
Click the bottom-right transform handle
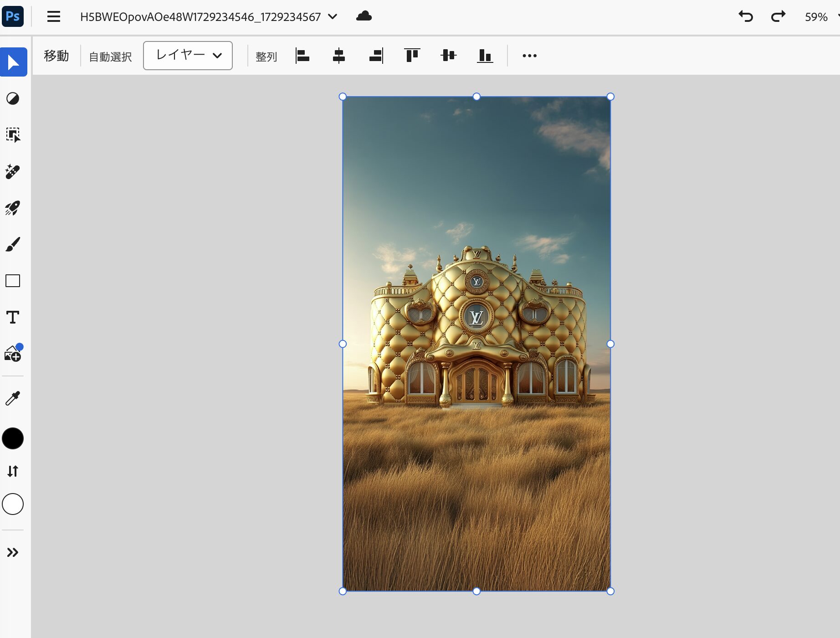610,591
